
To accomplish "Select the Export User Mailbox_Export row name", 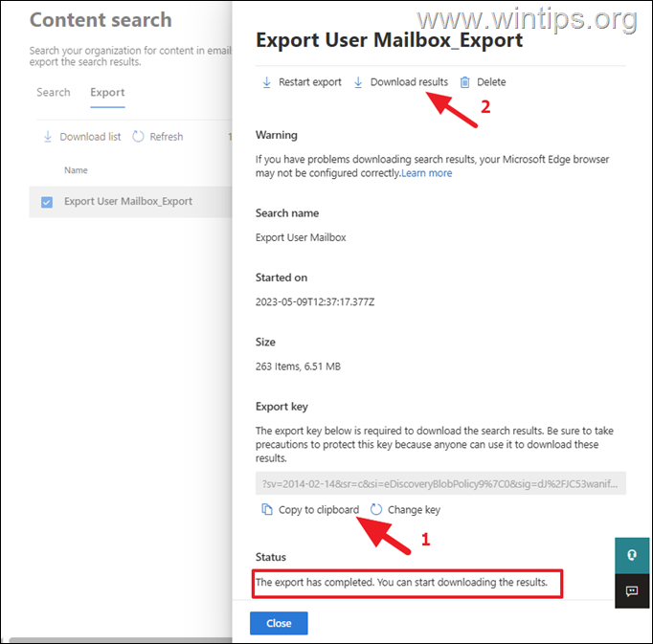I will pyautogui.click(x=128, y=202).
